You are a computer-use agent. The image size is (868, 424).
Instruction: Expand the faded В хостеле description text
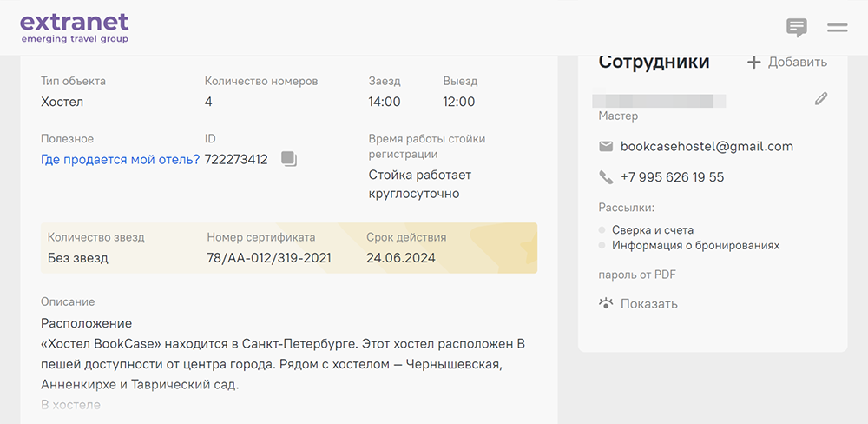pyautogui.click(x=70, y=405)
